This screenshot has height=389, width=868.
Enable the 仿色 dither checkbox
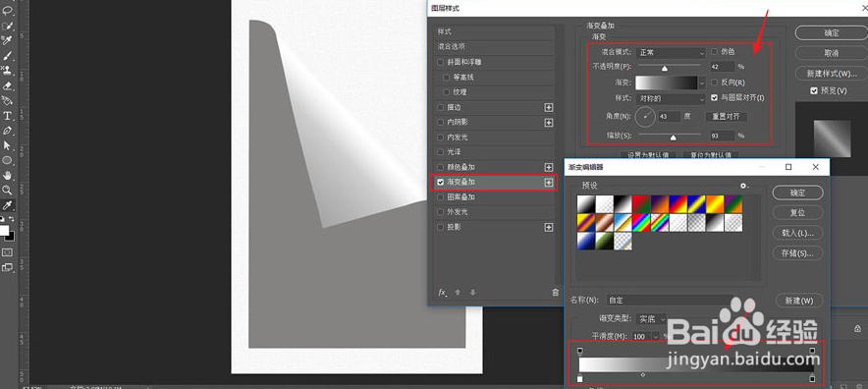tap(714, 51)
